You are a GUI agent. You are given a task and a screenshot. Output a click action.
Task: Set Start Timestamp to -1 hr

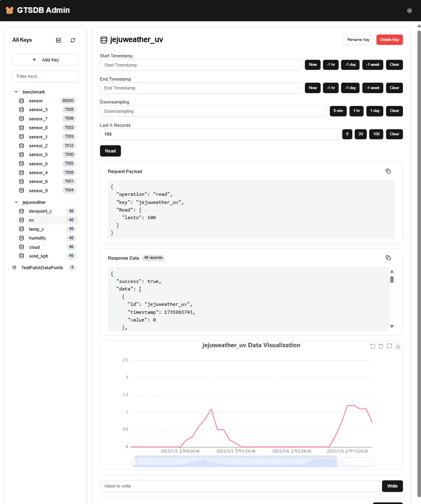pyautogui.click(x=331, y=65)
